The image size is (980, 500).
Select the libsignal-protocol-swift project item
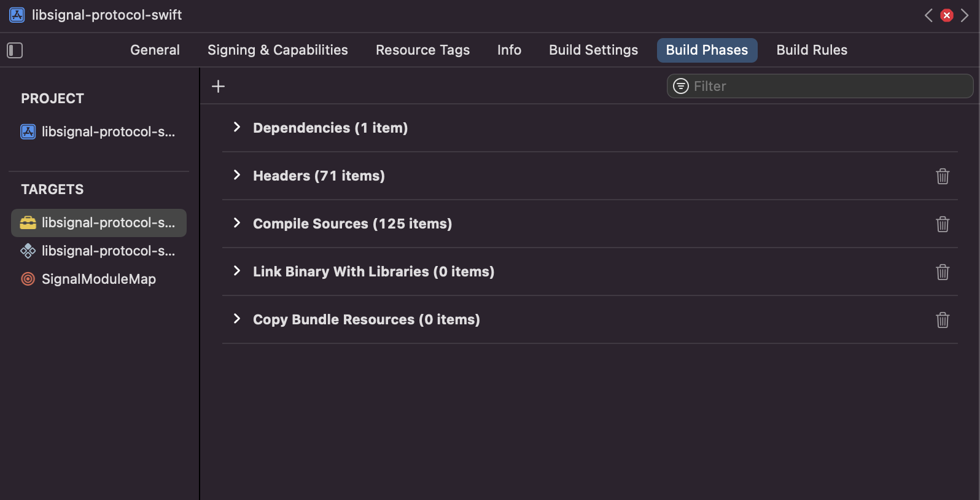(98, 132)
